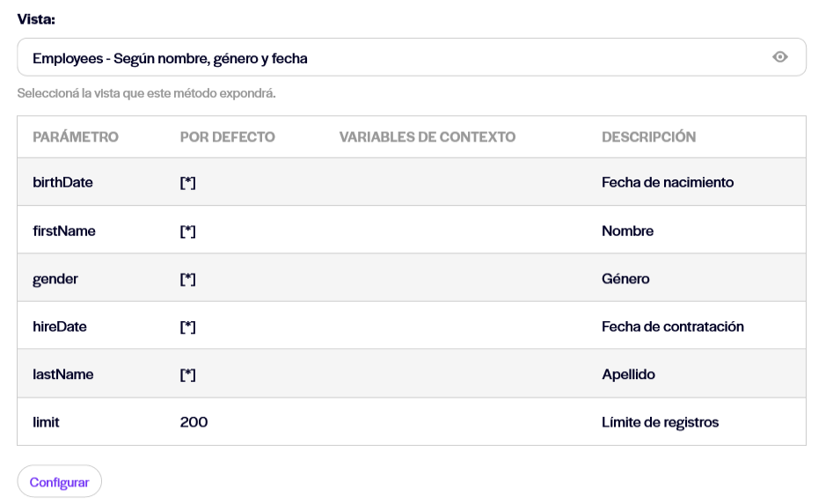Click the gender parameter name
Screen dimensions: 833x504
(x=55, y=279)
